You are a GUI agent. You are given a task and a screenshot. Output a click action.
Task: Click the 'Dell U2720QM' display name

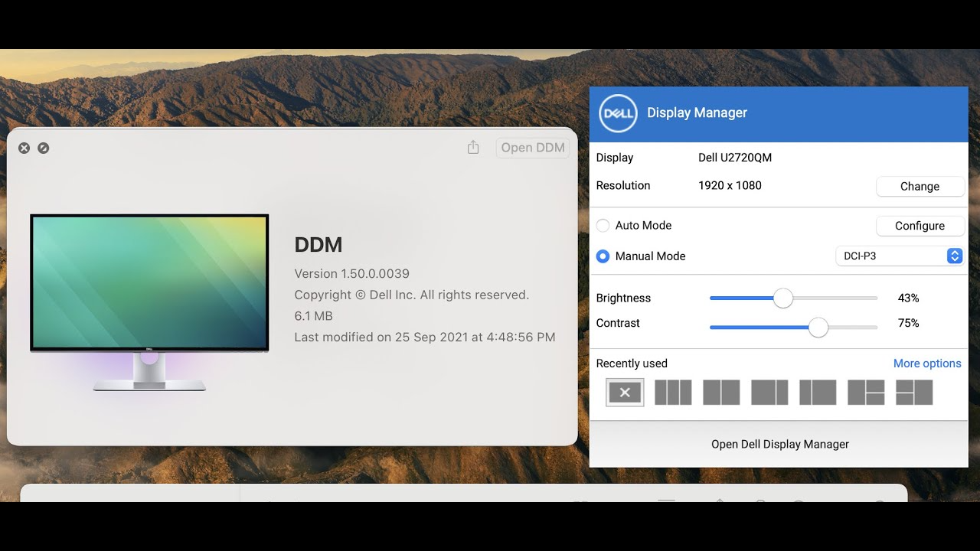tap(735, 158)
